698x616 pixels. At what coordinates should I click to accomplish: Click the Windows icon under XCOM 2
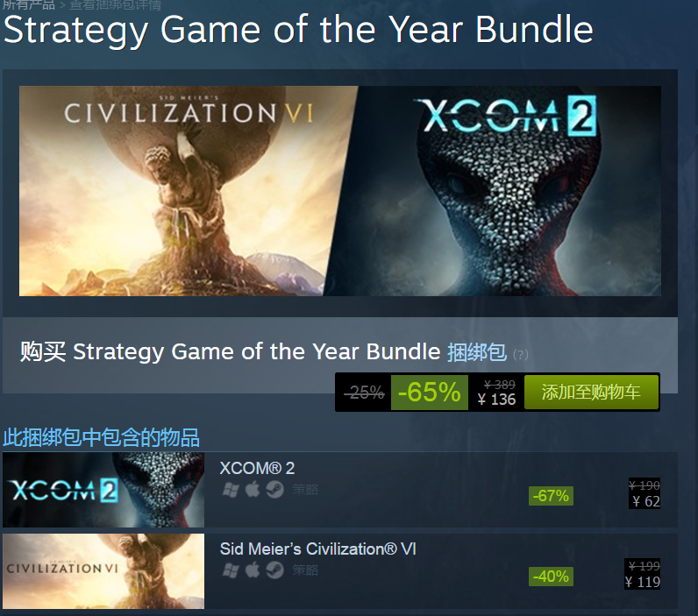231,490
